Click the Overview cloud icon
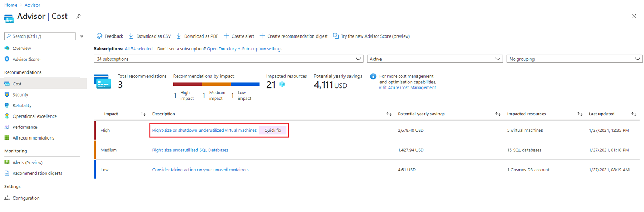Viewport: 644px width, 212px height. pos(7,48)
